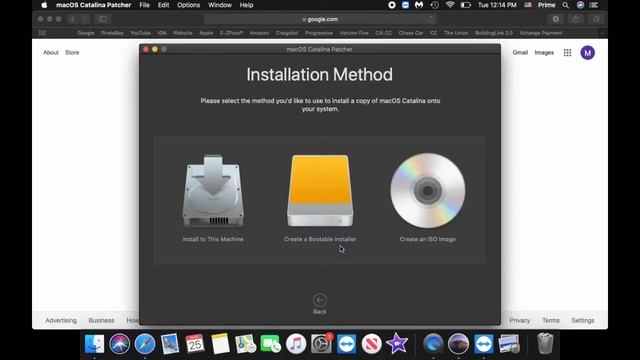This screenshot has width=640, height=360.
Task: Click Privacy in Google footer
Action: [520, 320]
